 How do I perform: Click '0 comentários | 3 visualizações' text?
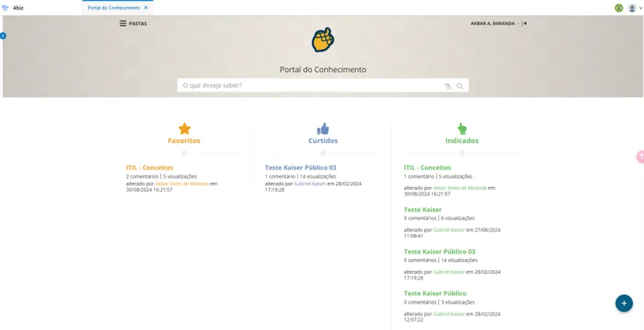coord(440,302)
